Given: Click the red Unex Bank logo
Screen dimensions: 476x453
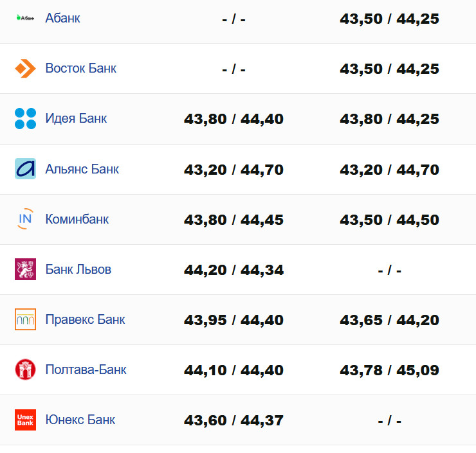Looking at the screenshot, I should 25,420.
